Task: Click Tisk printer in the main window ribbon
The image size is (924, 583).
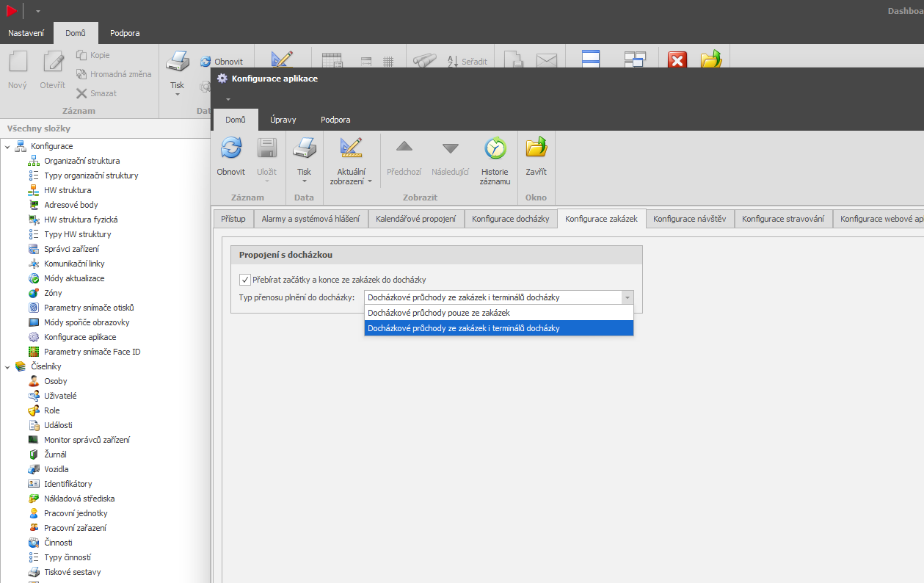Action: (x=177, y=62)
